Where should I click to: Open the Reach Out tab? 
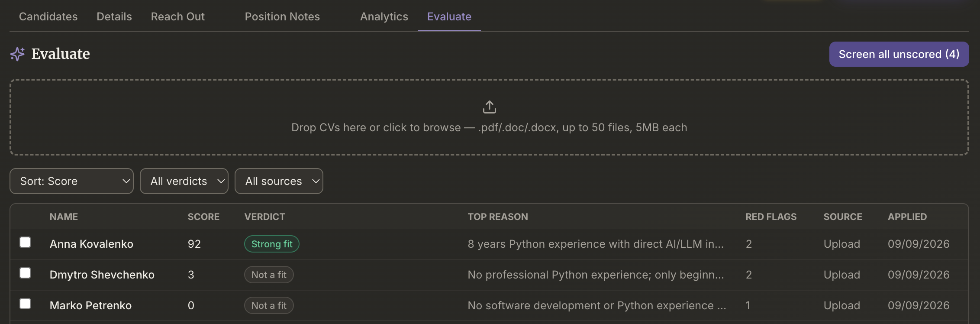coord(178,16)
